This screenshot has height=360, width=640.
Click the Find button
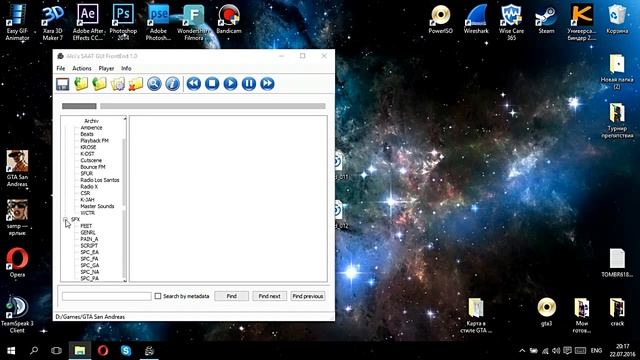[231, 296]
